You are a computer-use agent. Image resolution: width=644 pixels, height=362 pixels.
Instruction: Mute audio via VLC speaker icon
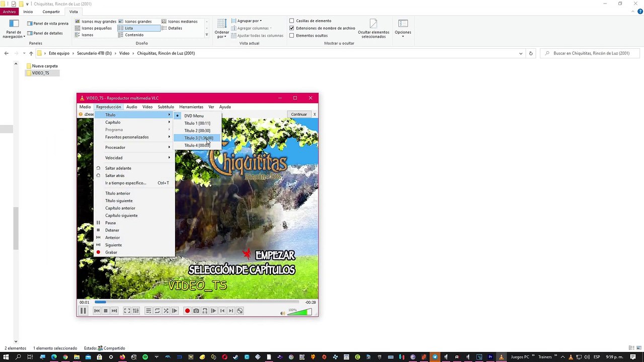click(282, 313)
